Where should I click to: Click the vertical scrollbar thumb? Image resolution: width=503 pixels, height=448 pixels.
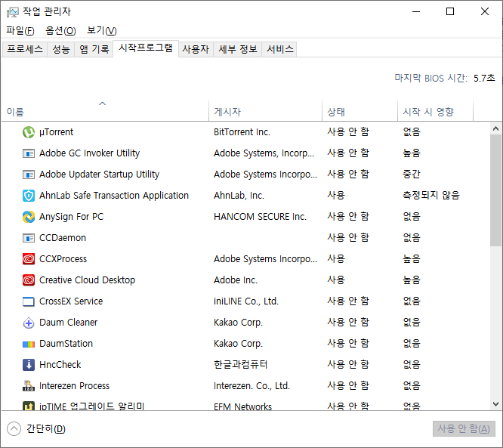495,190
